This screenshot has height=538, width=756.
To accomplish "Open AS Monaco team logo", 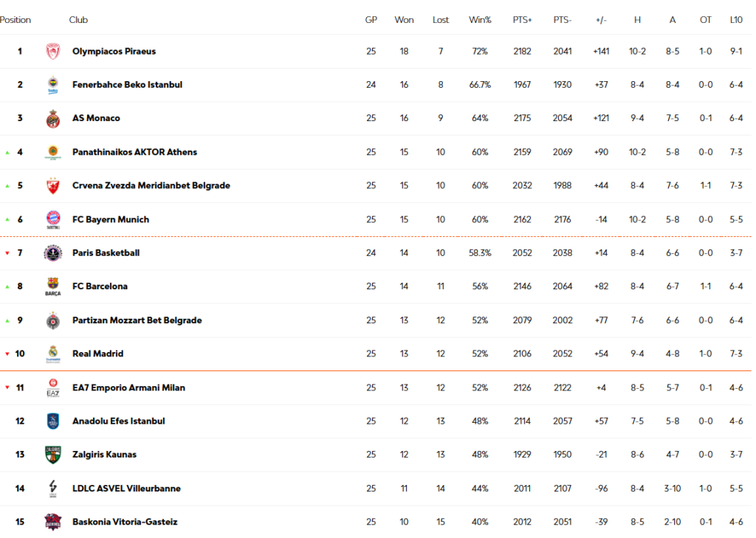I will (x=53, y=119).
